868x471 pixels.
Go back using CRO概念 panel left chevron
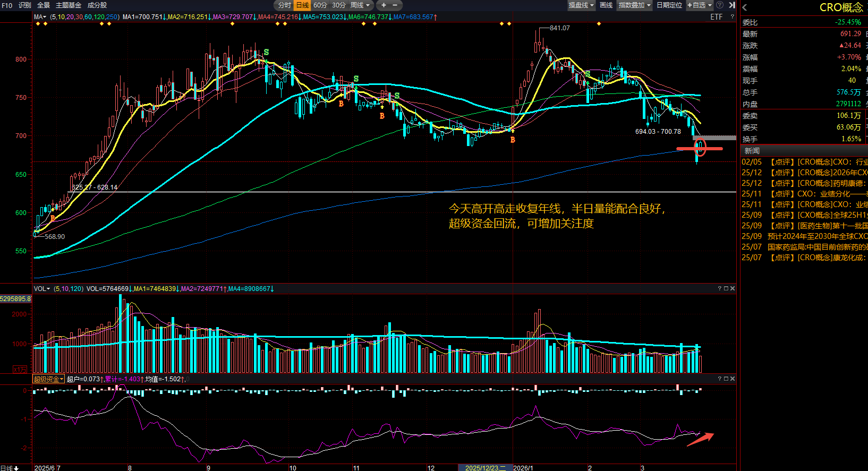coord(745,7)
